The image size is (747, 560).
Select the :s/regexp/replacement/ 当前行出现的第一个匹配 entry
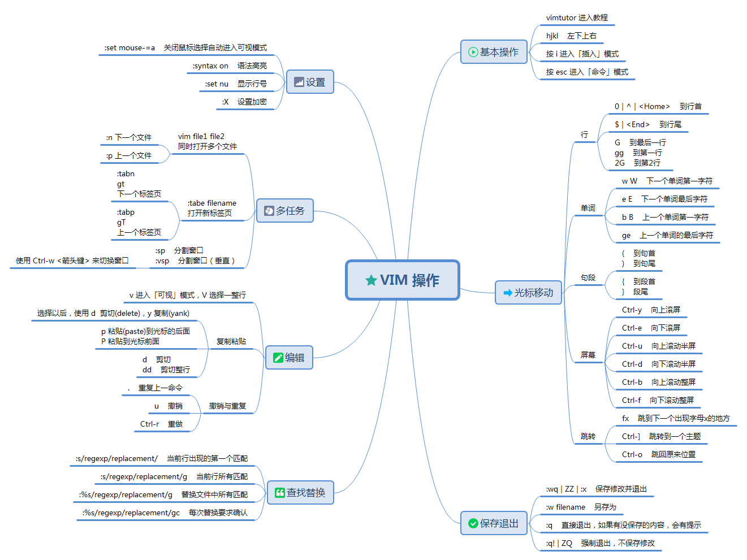[x=162, y=458]
